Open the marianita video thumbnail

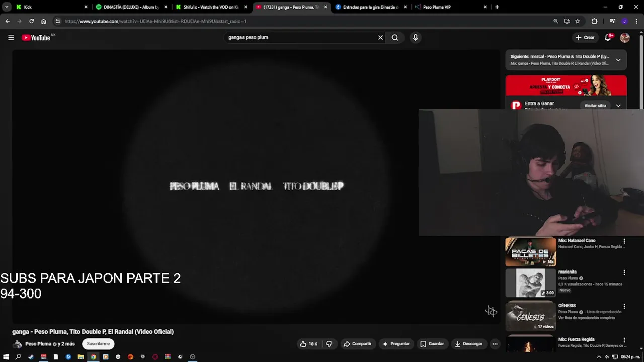coord(531,283)
